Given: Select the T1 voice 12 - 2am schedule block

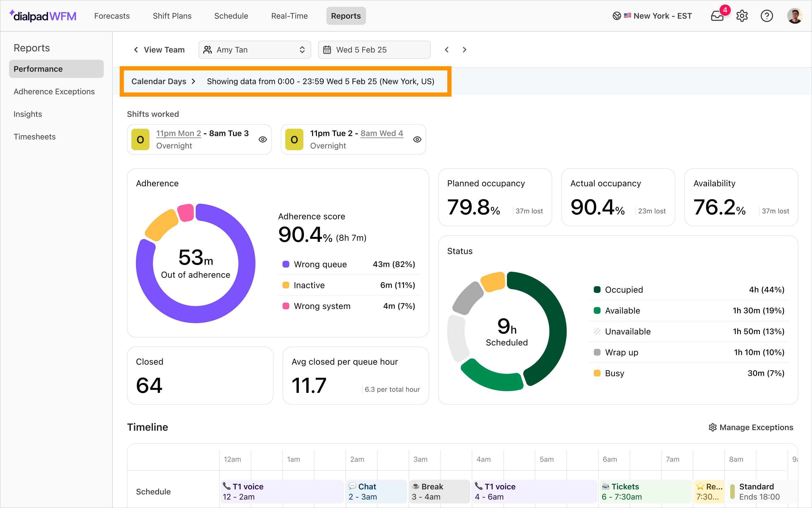Looking at the screenshot, I should pyautogui.click(x=282, y=492).
